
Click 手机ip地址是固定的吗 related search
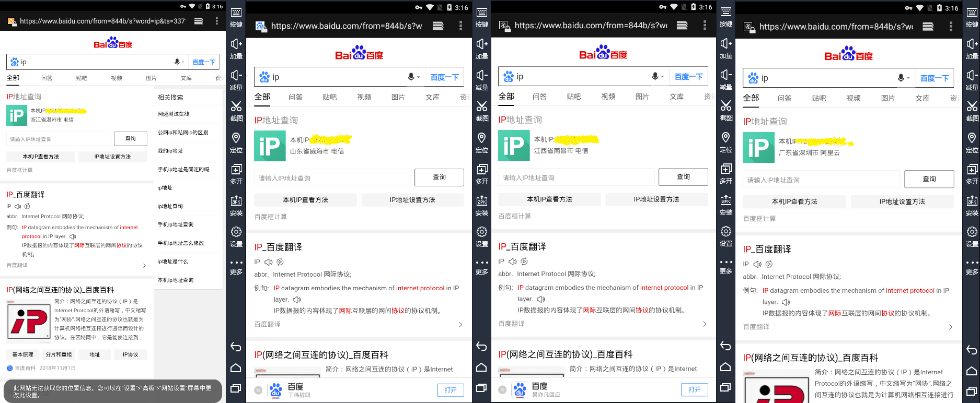point(183,169)
